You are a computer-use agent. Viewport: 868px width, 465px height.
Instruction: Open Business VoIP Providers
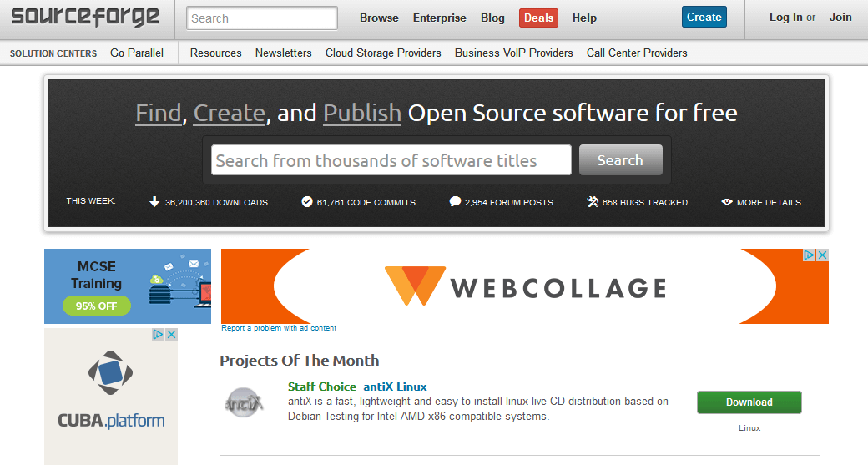click(514, 53)
